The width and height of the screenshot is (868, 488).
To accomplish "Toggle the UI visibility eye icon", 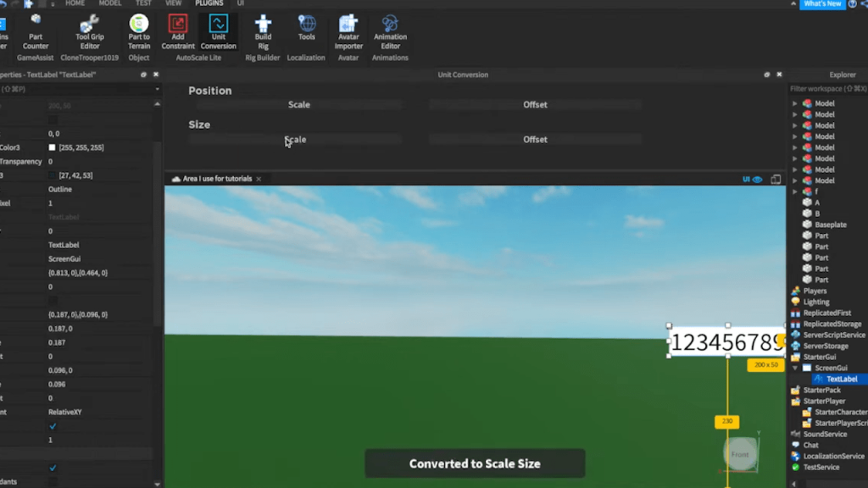I will [x=757, y=180].
